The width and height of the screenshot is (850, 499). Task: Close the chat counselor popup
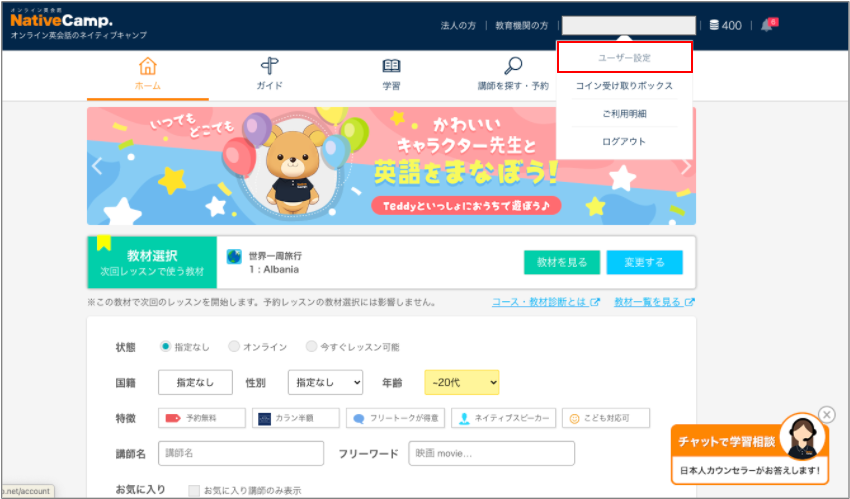point(826,414)
